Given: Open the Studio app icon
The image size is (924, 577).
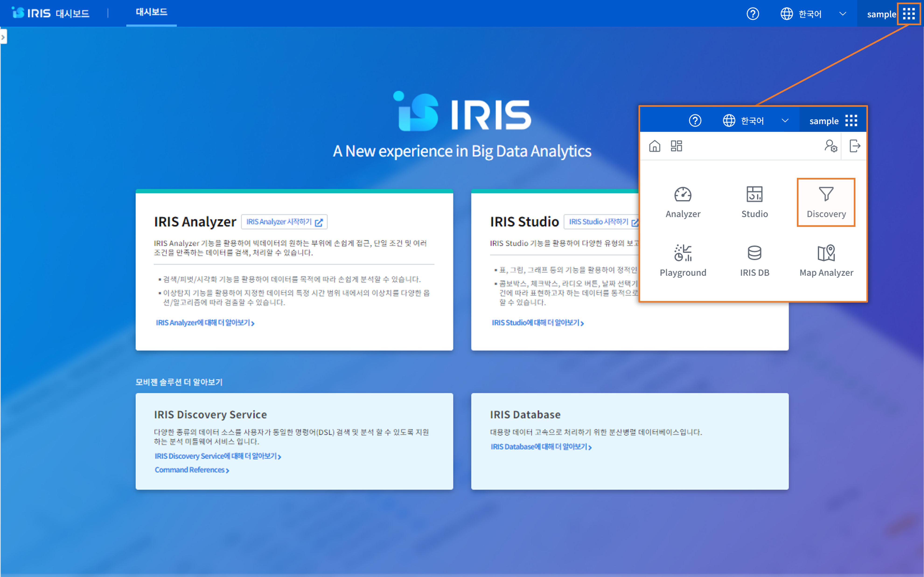Looking at the screenshot, I should pyautogui.click(x=754, y=202).
